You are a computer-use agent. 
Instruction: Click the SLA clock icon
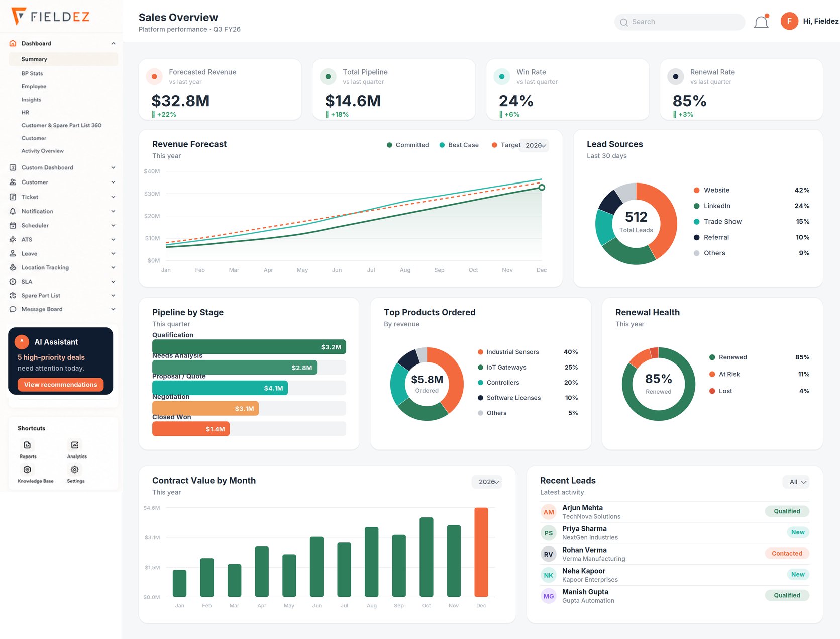[13, 282]
